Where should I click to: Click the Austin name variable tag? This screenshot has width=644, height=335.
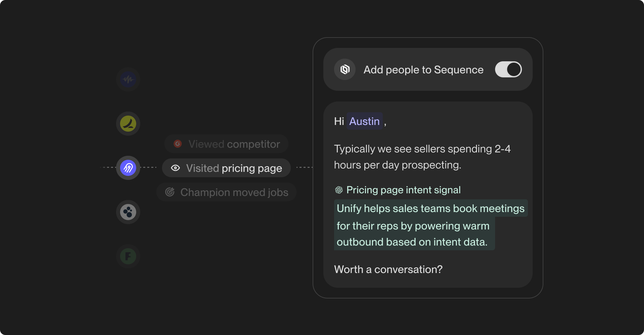click(364, 121)
